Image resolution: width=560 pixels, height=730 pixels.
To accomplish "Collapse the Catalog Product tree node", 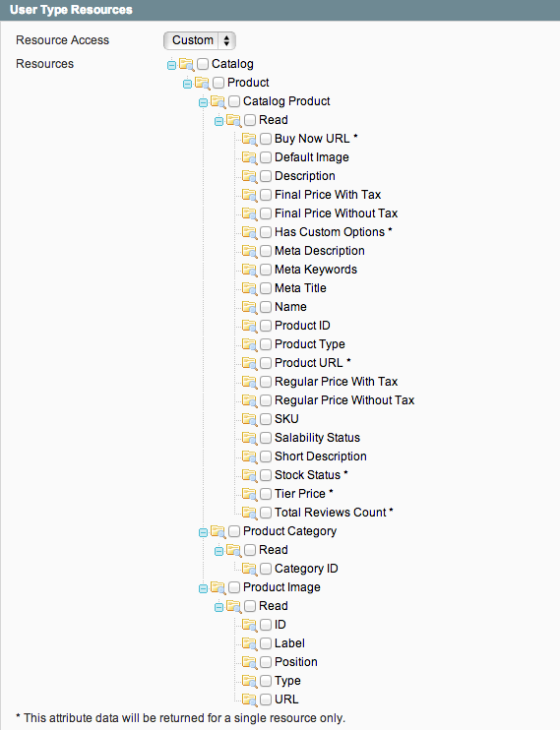I will click(x=203, y=102).
